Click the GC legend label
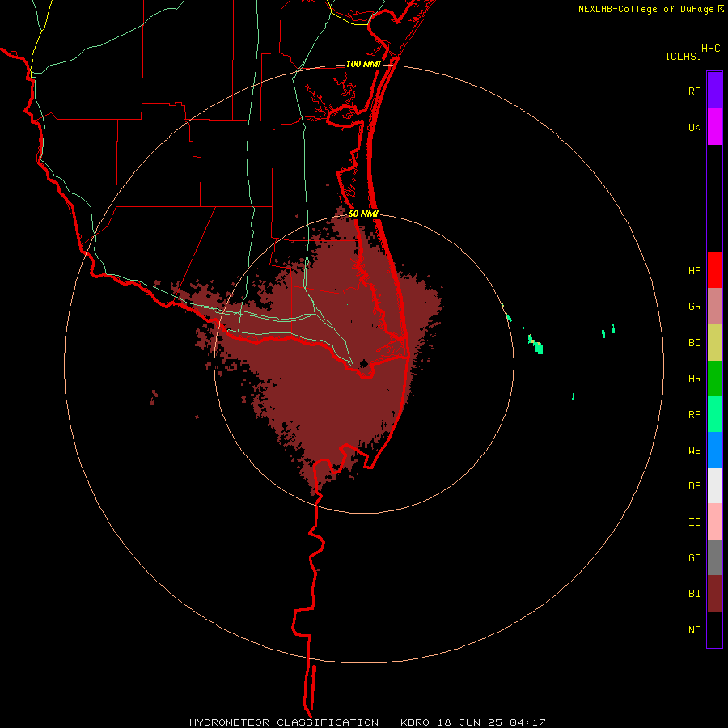This screenshot has width=728, height=728. point(694,558)
